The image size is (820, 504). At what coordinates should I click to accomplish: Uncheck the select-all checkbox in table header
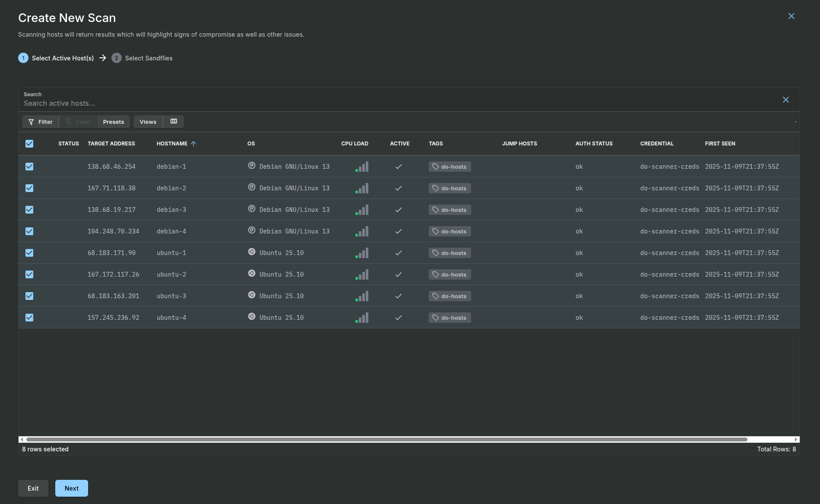click(x=29, y=143)
